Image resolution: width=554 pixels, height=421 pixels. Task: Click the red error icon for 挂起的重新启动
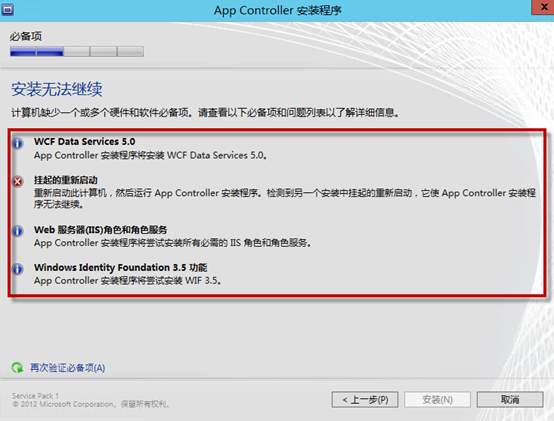point(17,182)
